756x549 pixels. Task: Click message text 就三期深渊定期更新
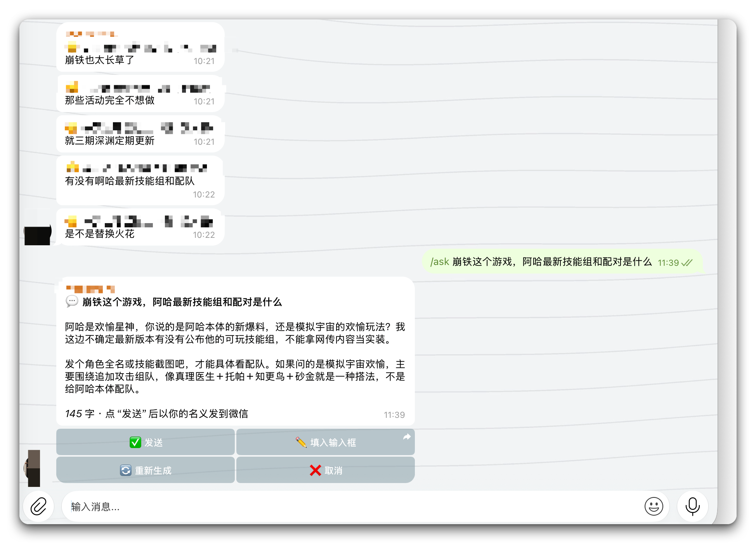click(110, 140)
